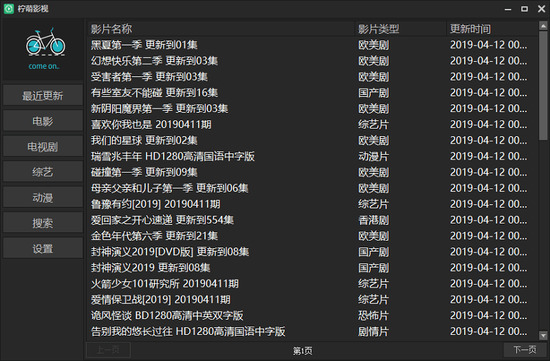Image resolution: width=550 pixels, height=361 pixels.
Task: Select the 综艺 category
Action: (x=43, y=172)
